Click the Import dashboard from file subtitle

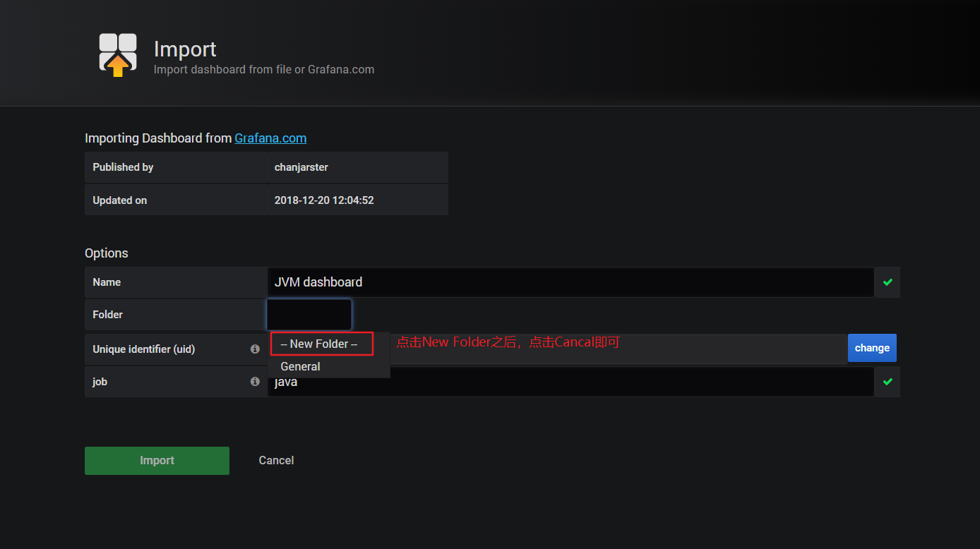tap(264, 70)
